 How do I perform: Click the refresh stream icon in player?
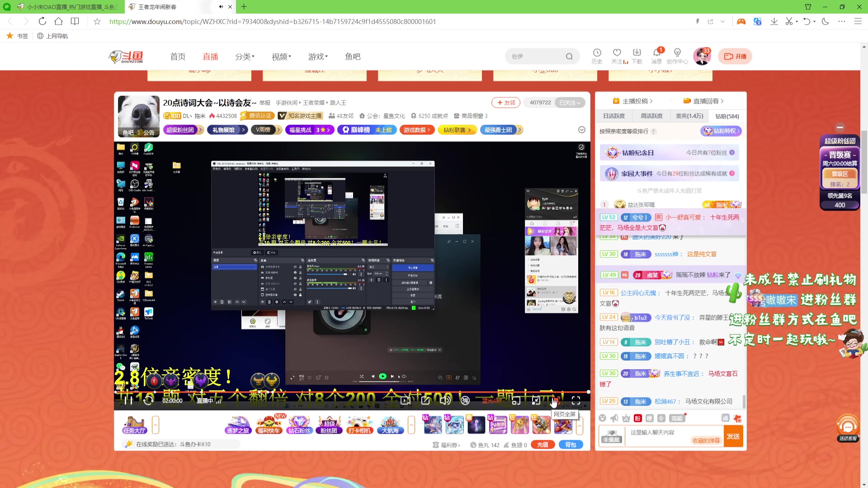tap(148, 400)
